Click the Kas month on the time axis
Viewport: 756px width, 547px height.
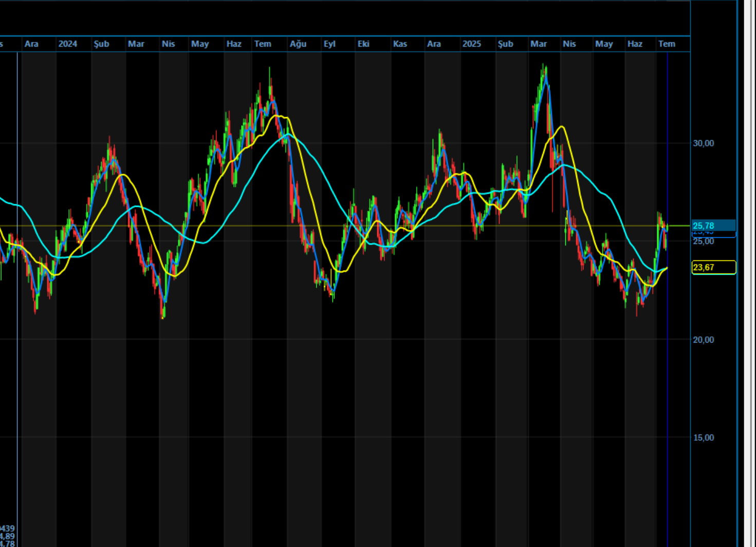coord(400,44)
